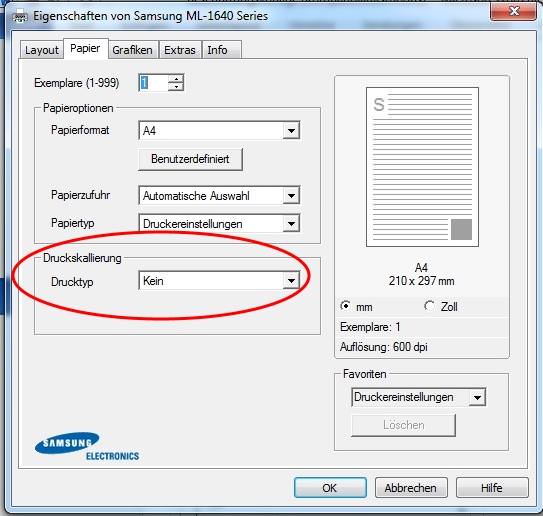Decrease copies with spinner down arrow
The image size is (543, 516).
(176, 87)
